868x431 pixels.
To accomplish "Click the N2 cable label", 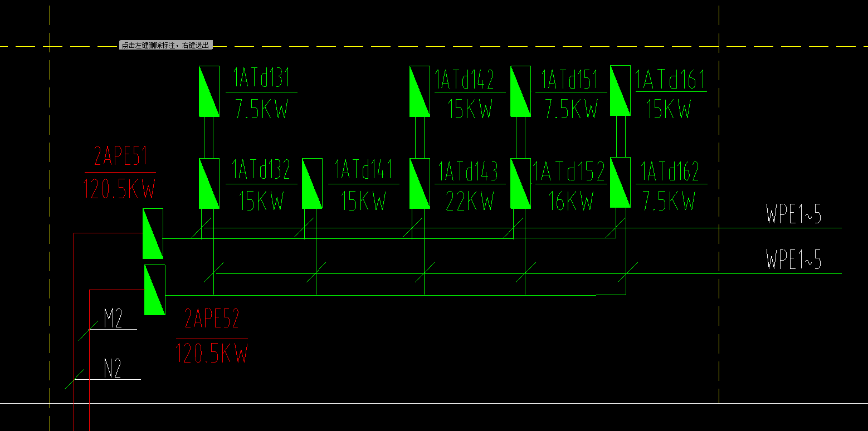I will point(113,368).
